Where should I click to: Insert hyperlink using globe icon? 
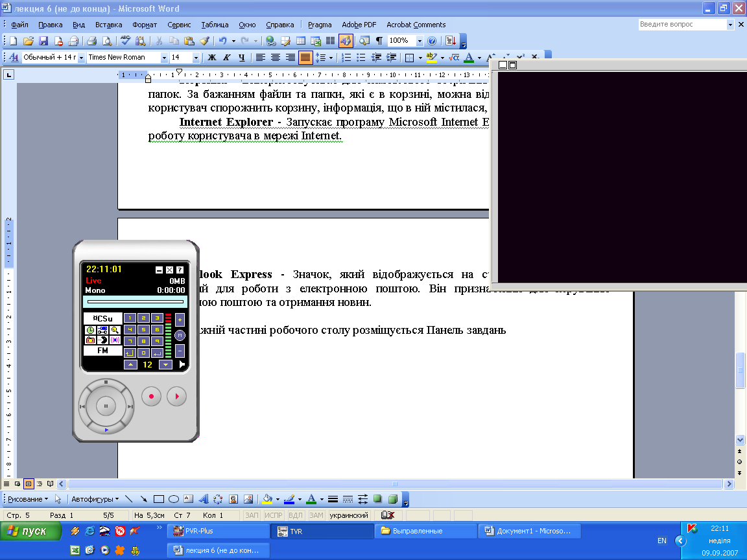coord(270,41)
